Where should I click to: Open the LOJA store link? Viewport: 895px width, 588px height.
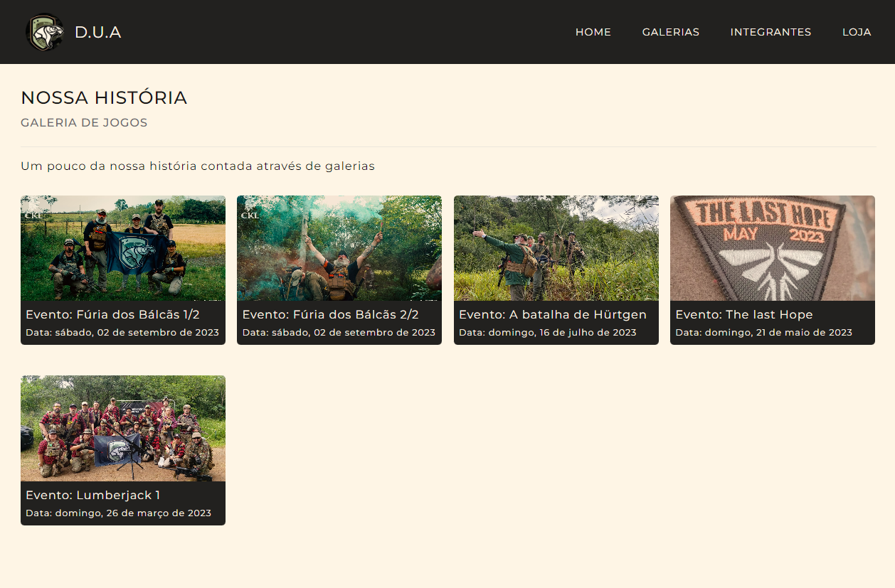pos(857,32)
